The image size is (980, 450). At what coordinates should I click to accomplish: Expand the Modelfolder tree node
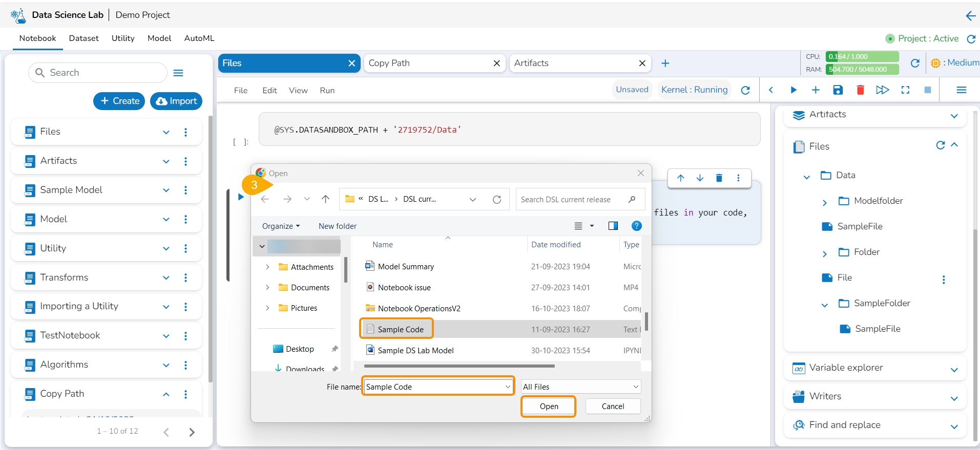(x=824, y=202)
